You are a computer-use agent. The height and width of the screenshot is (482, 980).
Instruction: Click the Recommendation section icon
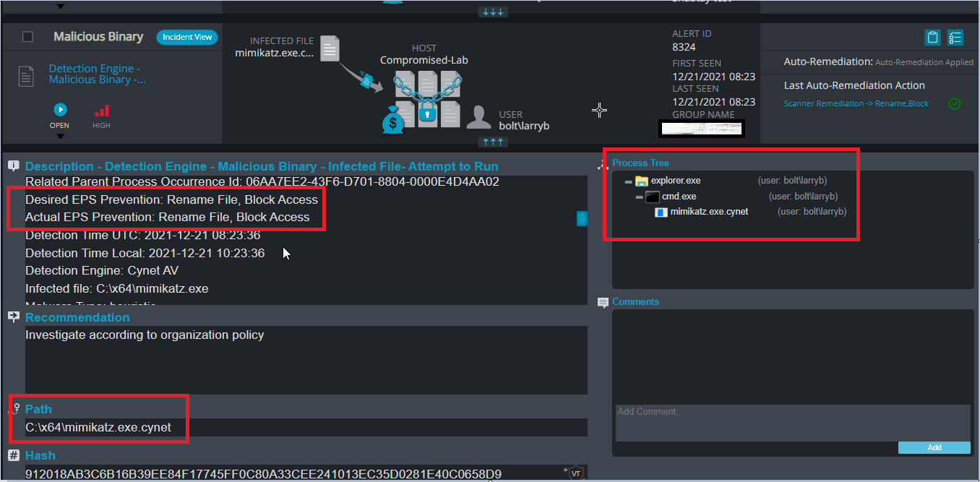coord(13,317)
